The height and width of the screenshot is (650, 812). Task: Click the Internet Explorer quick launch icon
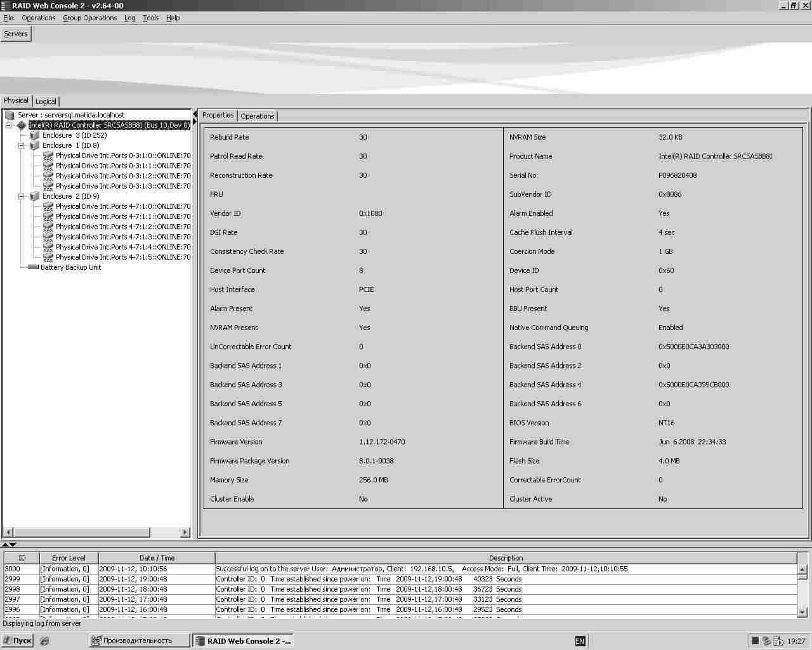coord(44,641)
